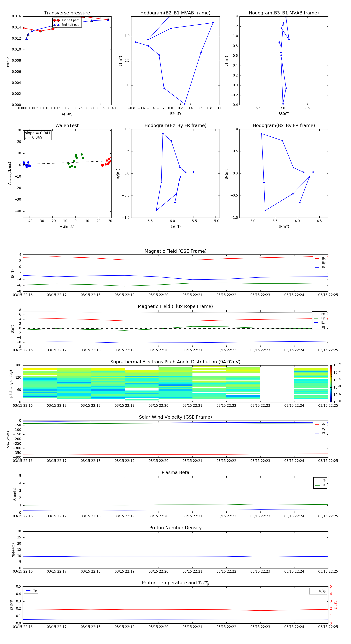The width and height of the screenshot is (351, 644).
Task: Select the Tp legend entry
Action: pos(31,591)
